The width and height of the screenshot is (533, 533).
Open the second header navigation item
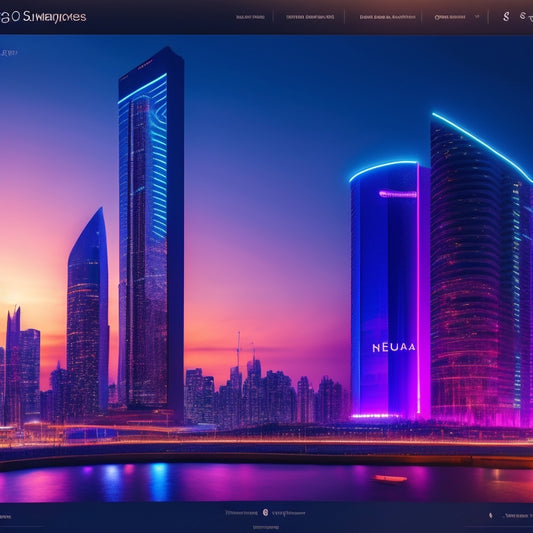[x=310, y=17]
